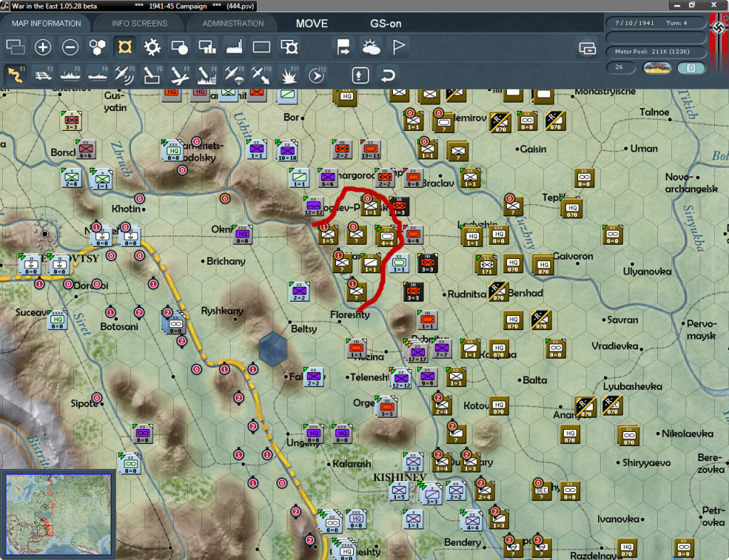Select the F9 air transport parachute icon

point(234,75)
